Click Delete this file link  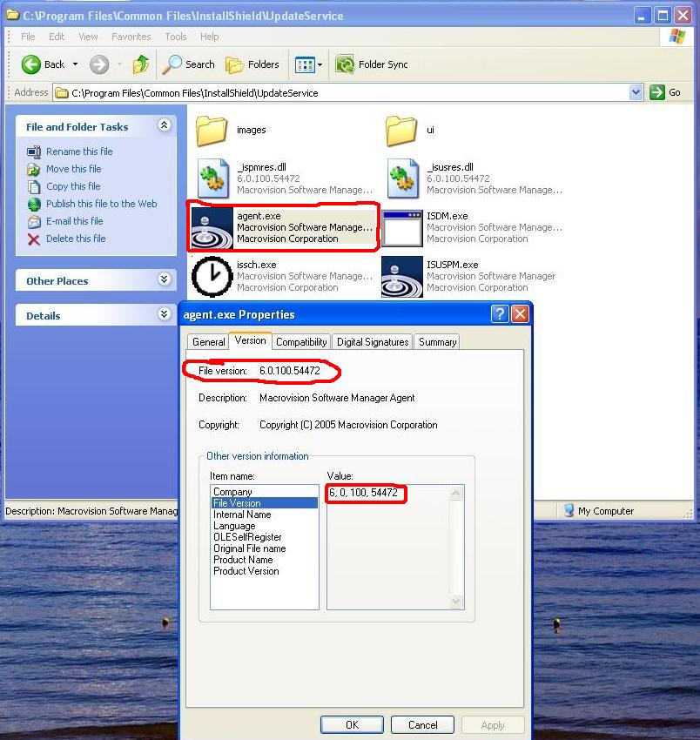click(76, 239)
